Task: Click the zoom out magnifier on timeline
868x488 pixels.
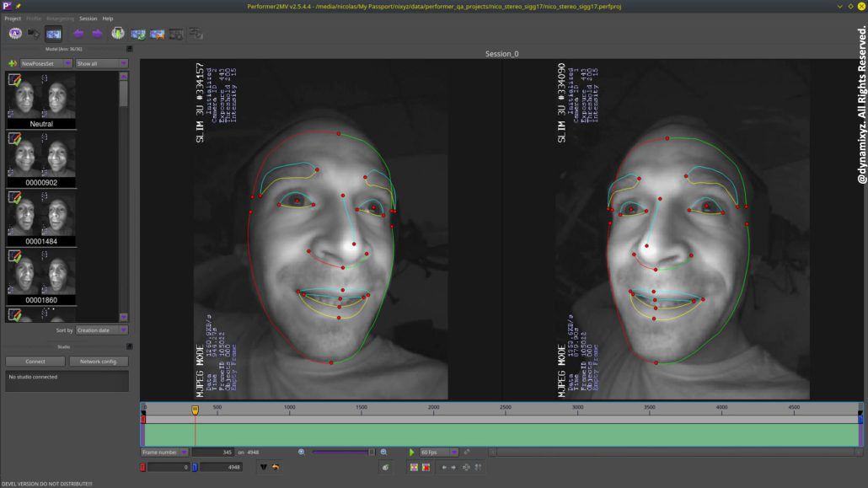Action: (x=302, y=453)
